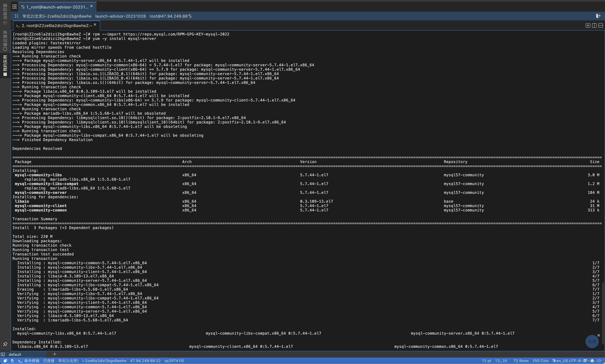605x364 pixels.
Task: Click the copy icon in status bar
Action: (x=5, y=361)
